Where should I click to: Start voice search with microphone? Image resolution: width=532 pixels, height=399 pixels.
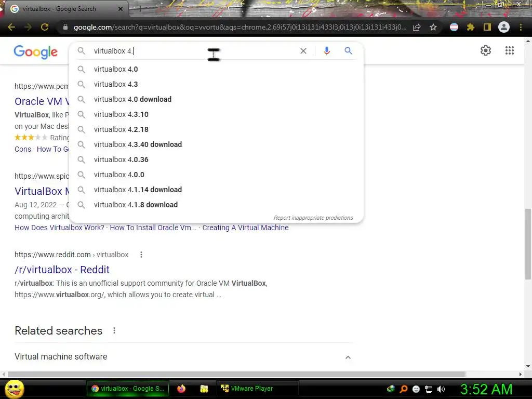tap(327, 51)
